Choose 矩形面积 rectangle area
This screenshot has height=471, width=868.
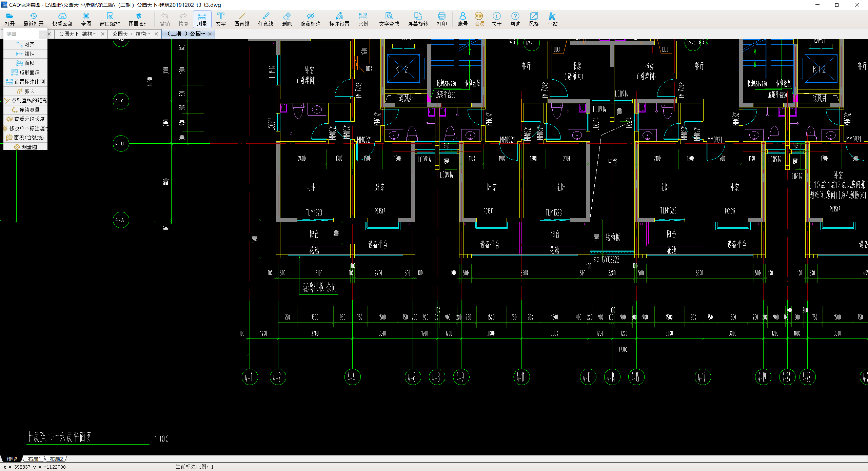tap(25, 73)
